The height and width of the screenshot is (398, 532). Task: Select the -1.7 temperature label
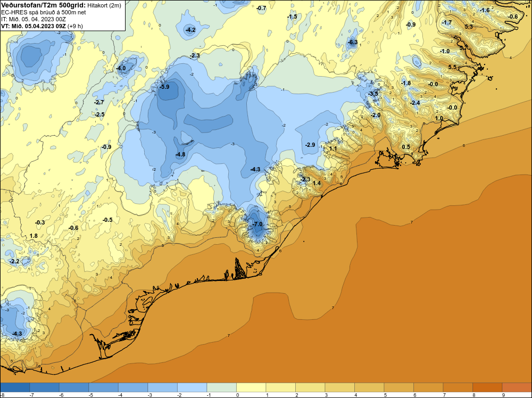point(447,23)
